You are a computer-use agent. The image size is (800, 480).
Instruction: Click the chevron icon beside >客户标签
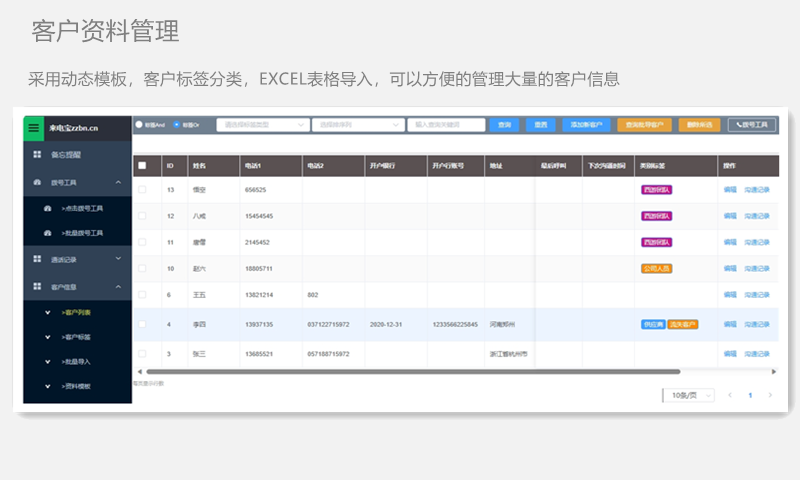pyautogui.click(x=47, y=337)
